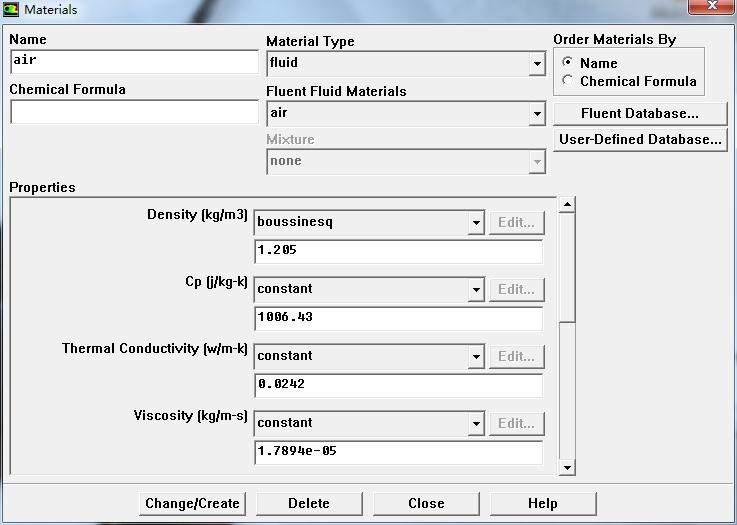Click the Properties scrollbar up arrow
Image resolution: width=737 pixels, height=525 pixels.
[x=567, y=205]
